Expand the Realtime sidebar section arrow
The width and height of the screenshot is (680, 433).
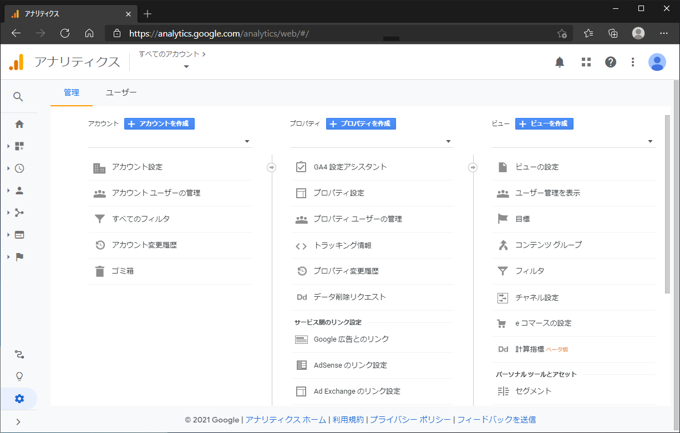click(8, 168)
